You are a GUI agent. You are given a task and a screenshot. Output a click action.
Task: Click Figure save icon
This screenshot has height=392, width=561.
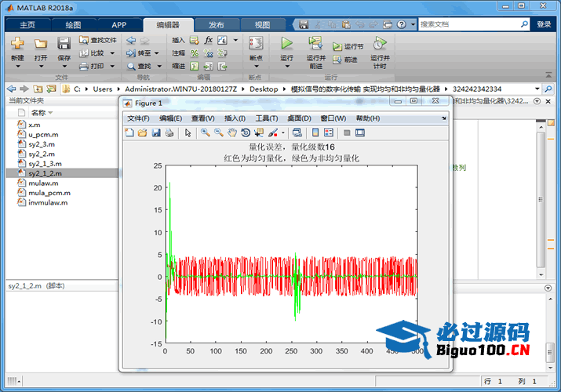156,133
